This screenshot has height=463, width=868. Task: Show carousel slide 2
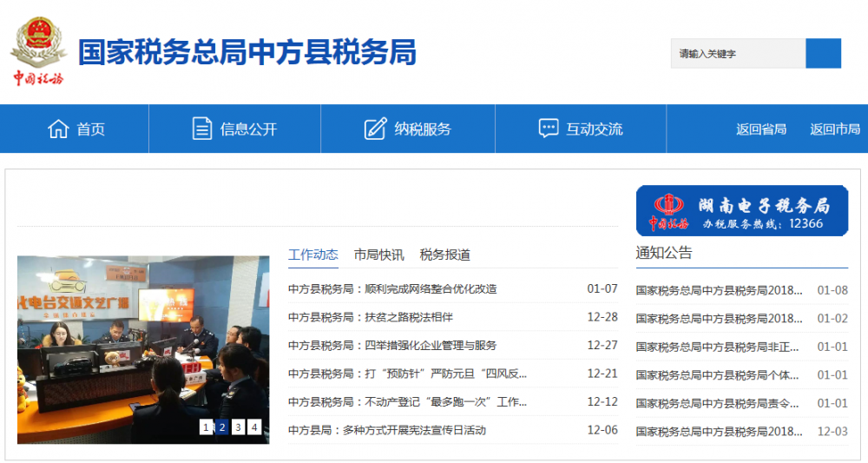coord(222,427)
